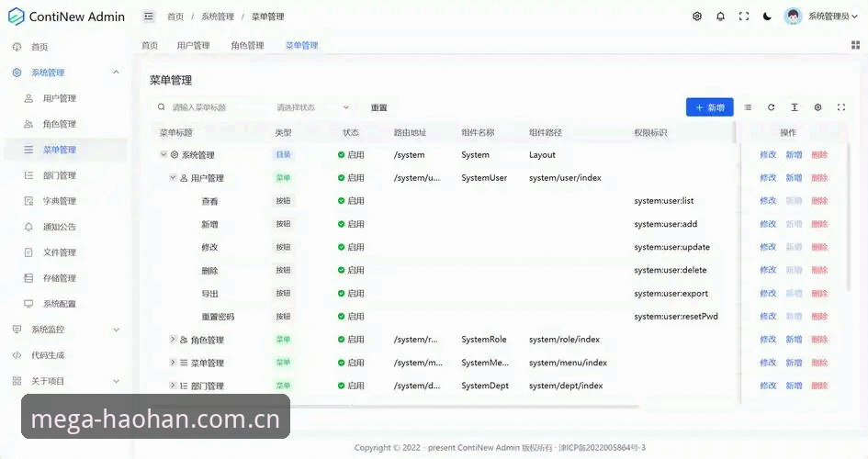Click the horizontal table scrollbar
The height and width of the screenshot is (459, 868).
pos(396,407)
